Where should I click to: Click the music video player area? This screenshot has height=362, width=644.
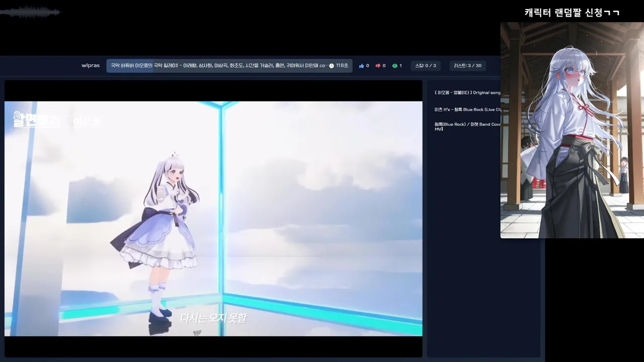(x=213, y=219)
